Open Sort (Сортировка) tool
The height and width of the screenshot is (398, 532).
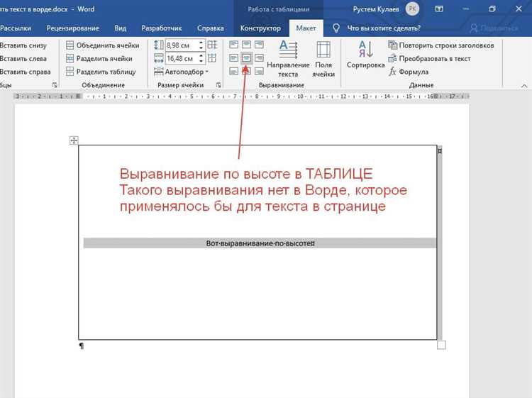[x=366, y=55]
